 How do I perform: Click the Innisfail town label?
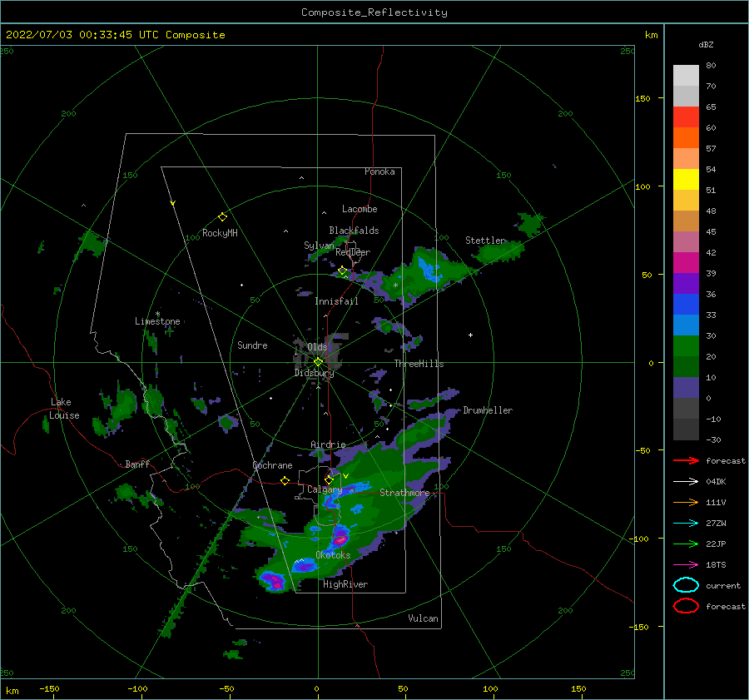pos(336,301)
